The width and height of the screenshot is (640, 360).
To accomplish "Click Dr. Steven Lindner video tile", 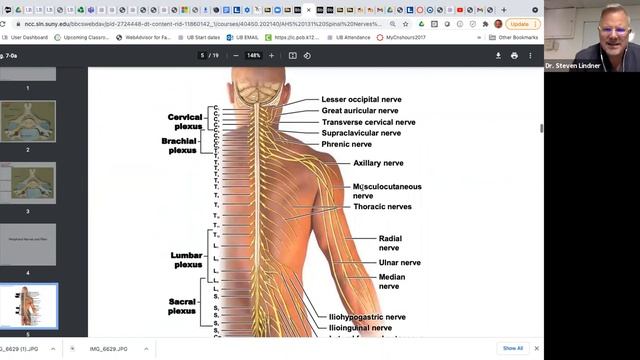I will pyautogui.click(x=592, y=36).
